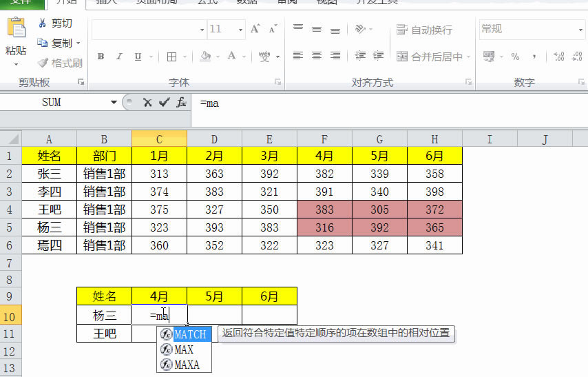Open the Paste options dropdown arrow
588x377 pixels.
[x=16, y=65]
